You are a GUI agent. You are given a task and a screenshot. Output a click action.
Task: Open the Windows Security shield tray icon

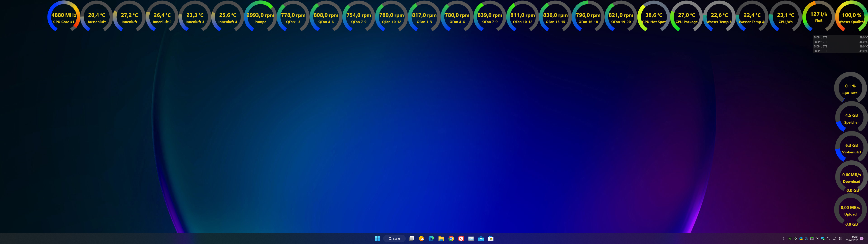[x=823, y=239]
